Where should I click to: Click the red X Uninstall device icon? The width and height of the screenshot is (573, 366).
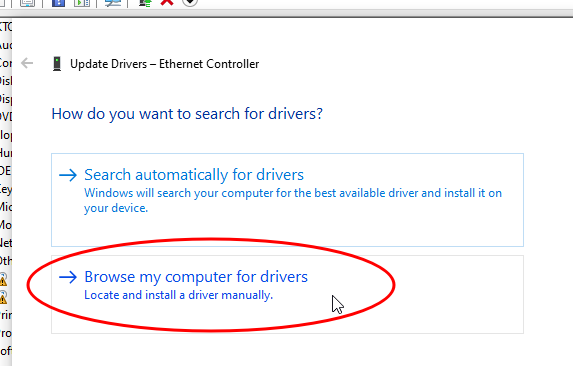coord(167,3)
